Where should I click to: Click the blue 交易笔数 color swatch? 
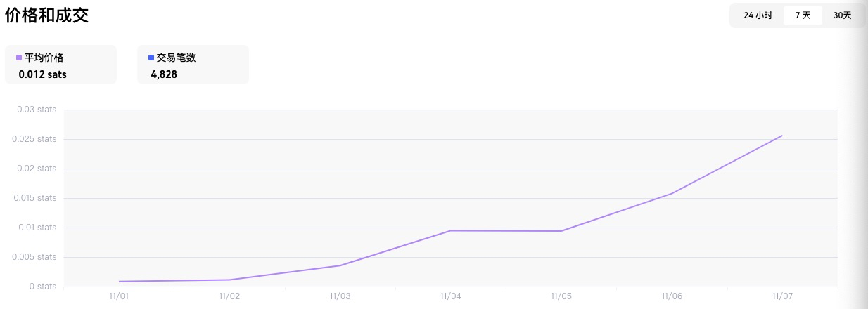(x=151, y=58)
